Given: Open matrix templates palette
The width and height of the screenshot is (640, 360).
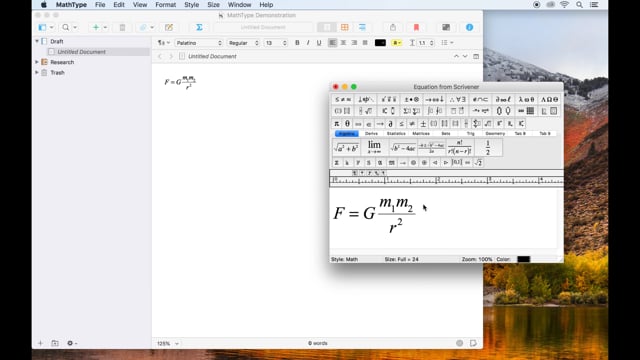Looking at the screenshot, I should (526, 111).
